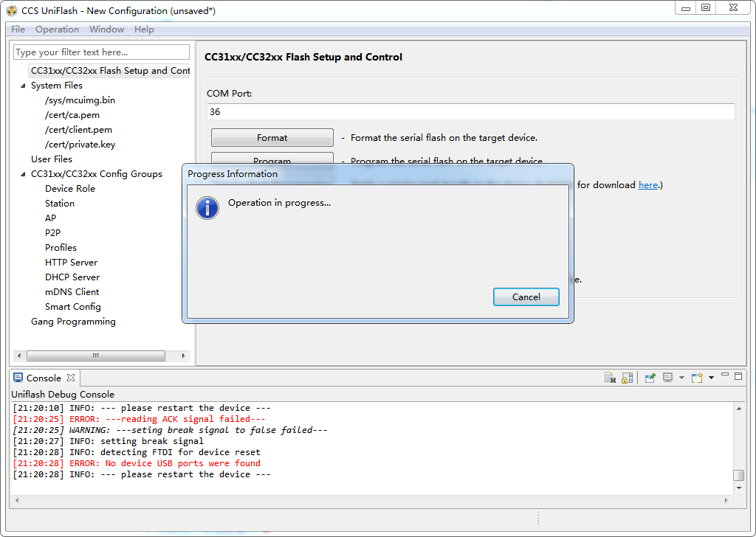Cancel the operation in progress

(526, 297)
